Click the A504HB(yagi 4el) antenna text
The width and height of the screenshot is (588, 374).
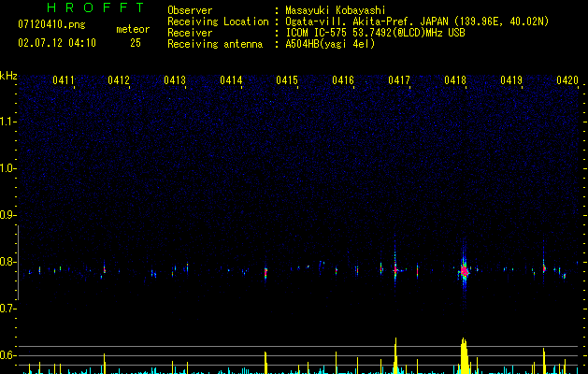[x=330, y=44]
